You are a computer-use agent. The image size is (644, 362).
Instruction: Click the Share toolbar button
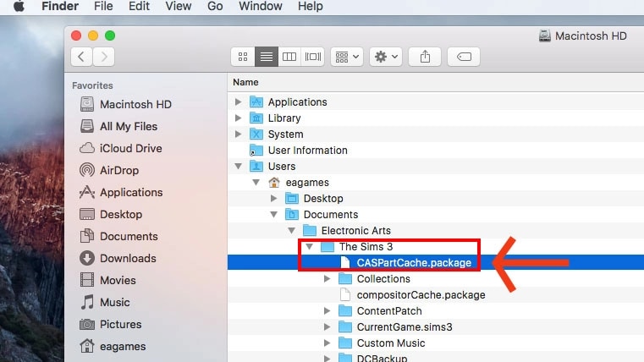click(x=423, y=57)
